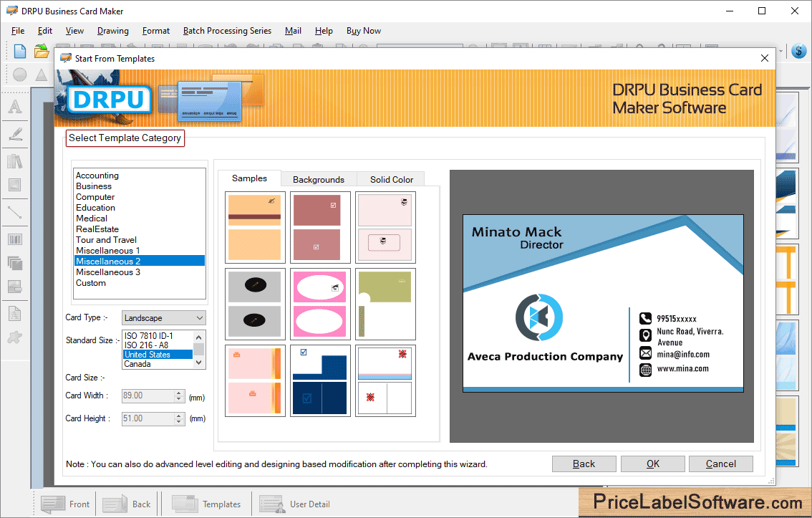Viewport: 812px width, 518px height.
Task: Open the Mail menu
Action: pos(293,31)
